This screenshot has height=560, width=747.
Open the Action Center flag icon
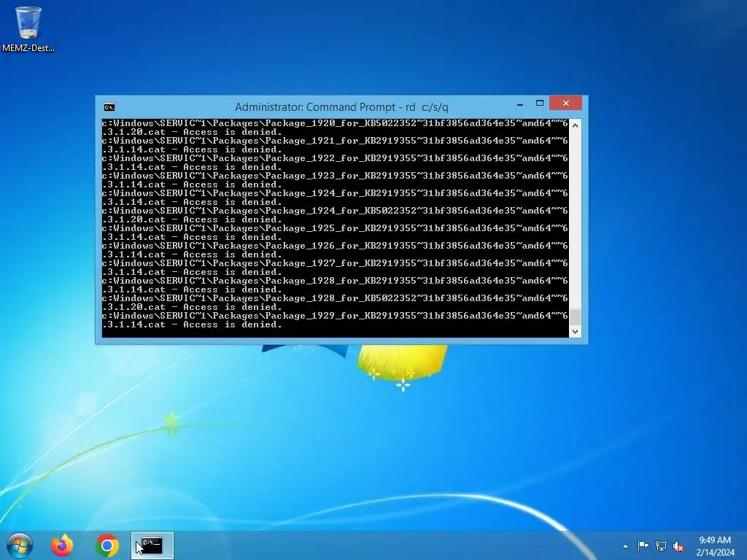[x=643, y=546]
